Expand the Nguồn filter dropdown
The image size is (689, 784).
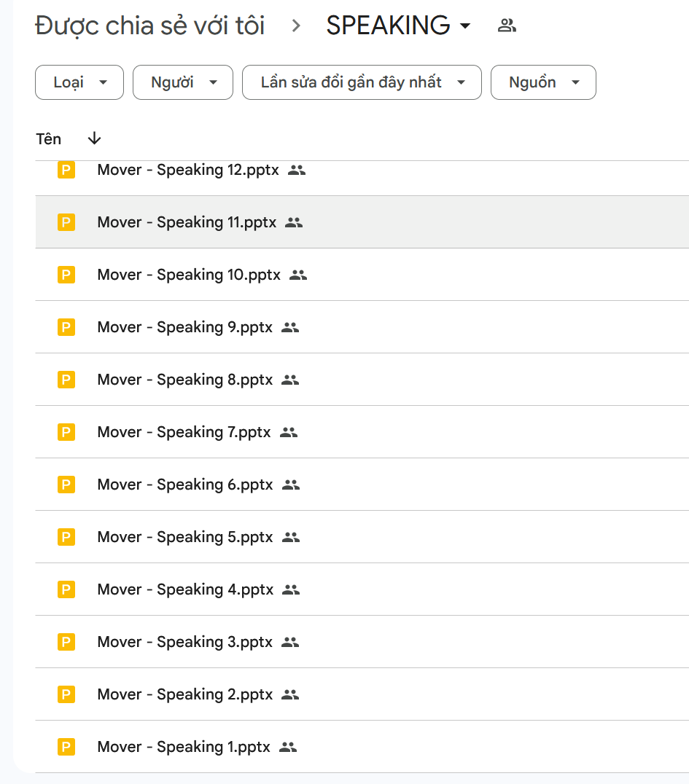(x=543, y=82)
